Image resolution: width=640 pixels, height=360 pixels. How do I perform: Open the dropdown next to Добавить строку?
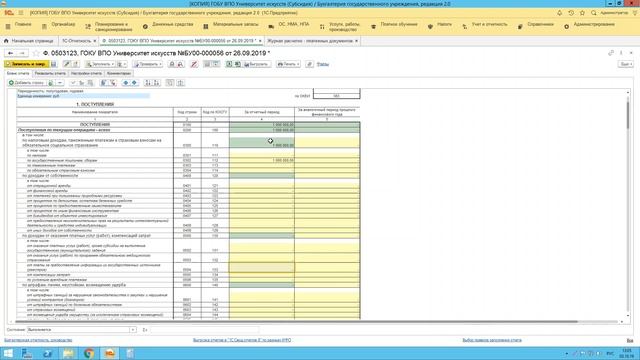60,83
